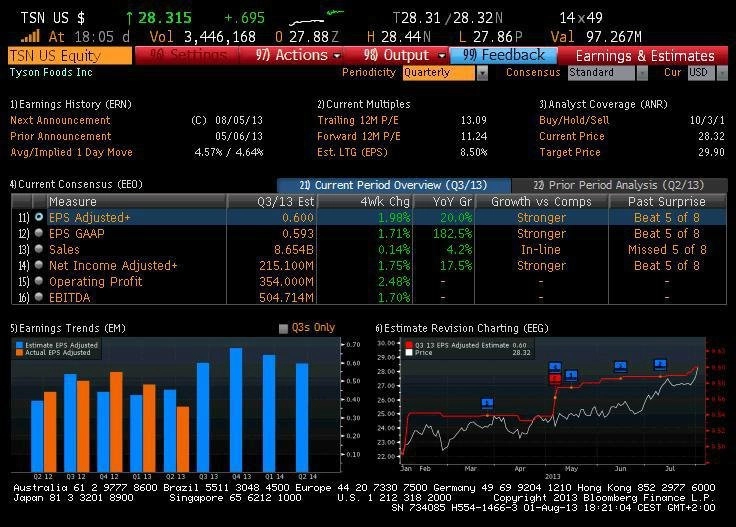The image size is (736, 527).
Task: Switch to Current Period Overview (Q3/13) tab
Action: 393,185
